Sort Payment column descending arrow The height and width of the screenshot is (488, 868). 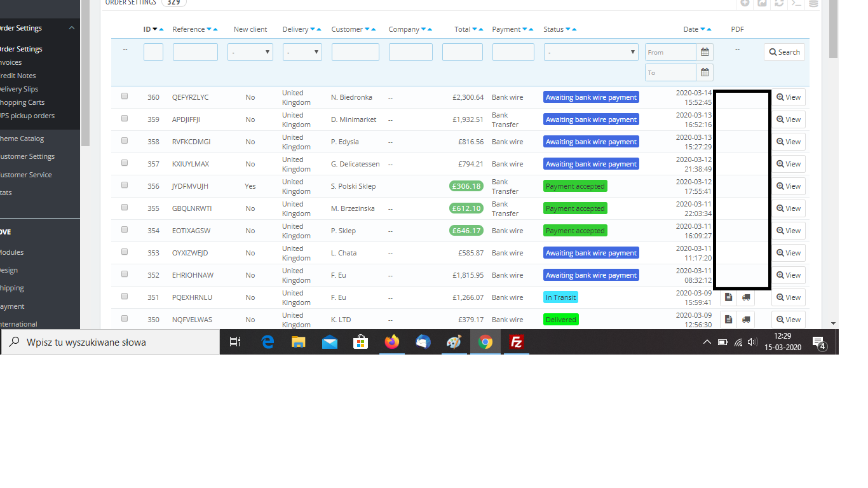525,29
